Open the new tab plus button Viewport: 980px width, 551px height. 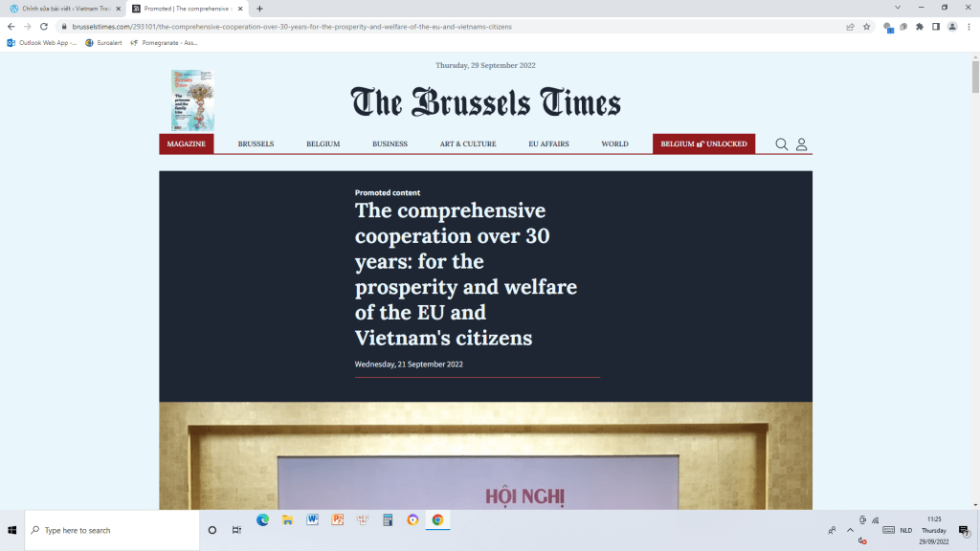259,9
